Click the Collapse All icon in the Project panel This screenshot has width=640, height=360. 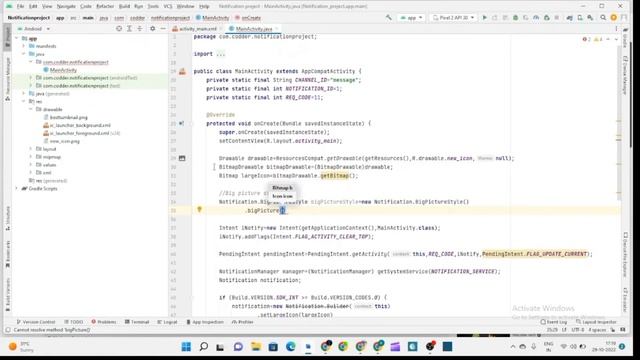pyautogui.click(x=140, y=29)
